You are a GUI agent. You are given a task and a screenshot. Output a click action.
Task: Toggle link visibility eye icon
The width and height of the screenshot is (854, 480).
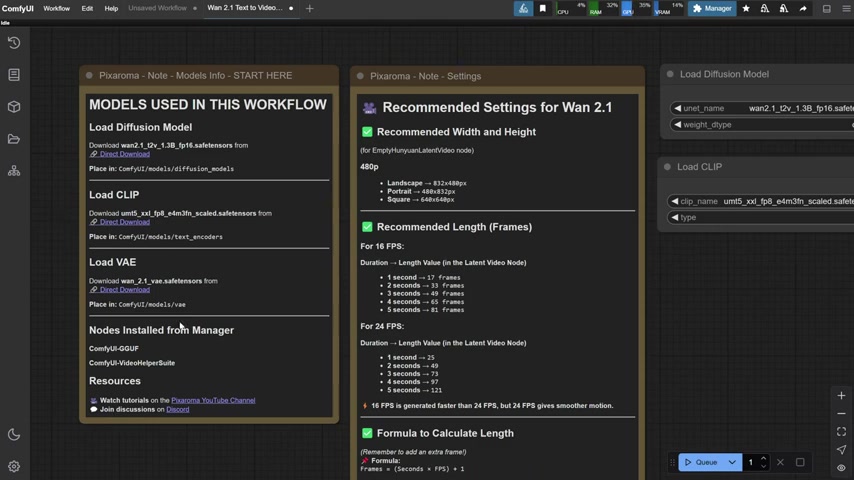point(841,468)
